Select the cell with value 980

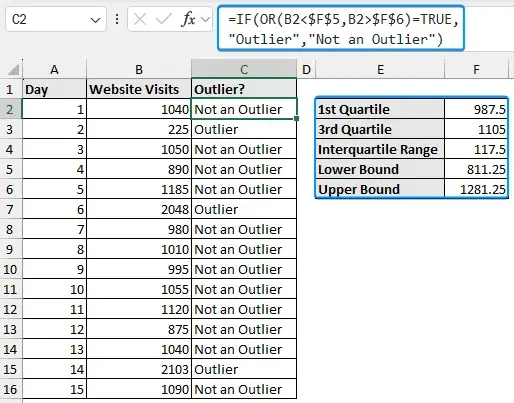point(139,229)
